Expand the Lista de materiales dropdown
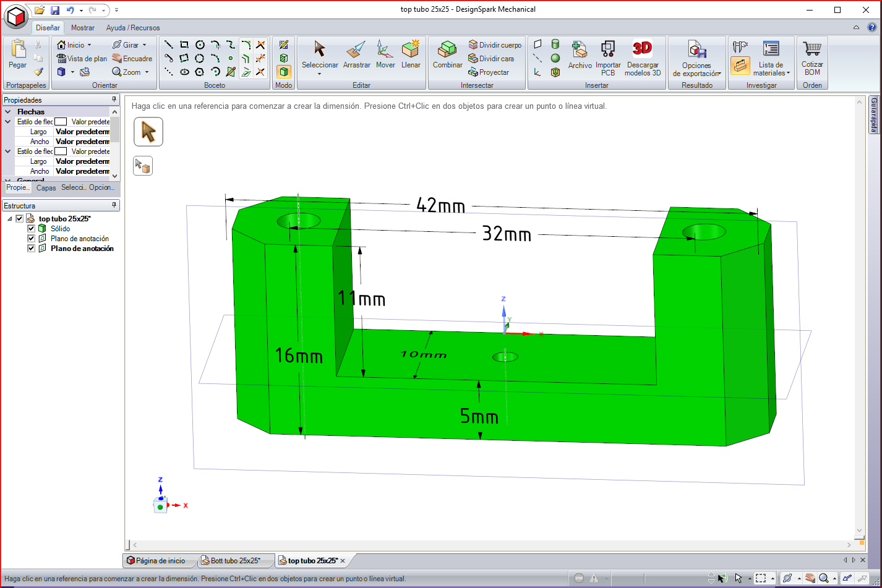The height and width of the screenshot is (588, 882). pos(788,73)
